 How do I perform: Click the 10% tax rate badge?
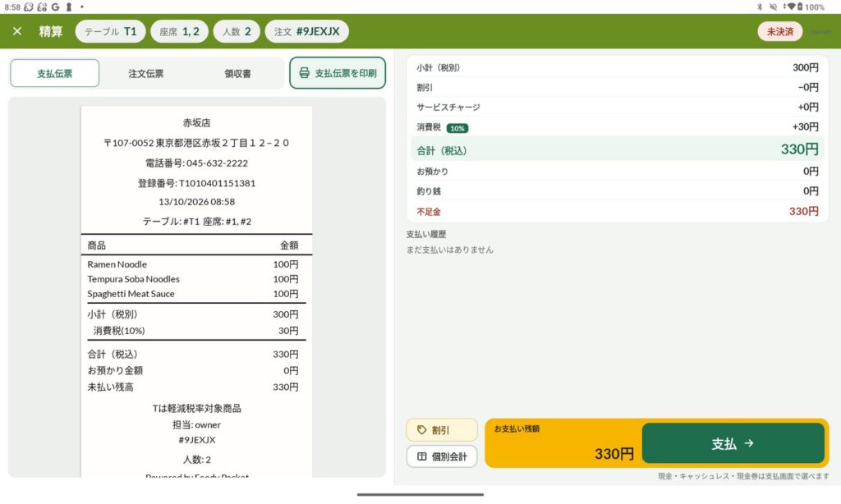coord(457,128)
